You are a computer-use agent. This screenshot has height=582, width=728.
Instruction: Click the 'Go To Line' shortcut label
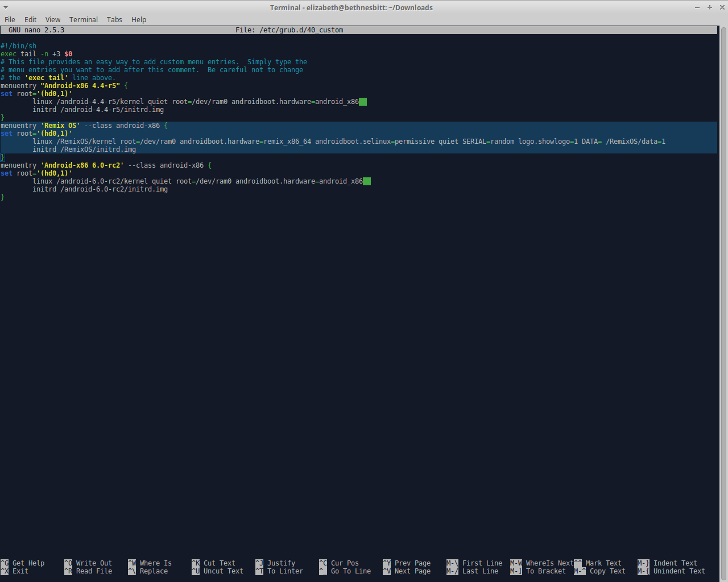351,571
